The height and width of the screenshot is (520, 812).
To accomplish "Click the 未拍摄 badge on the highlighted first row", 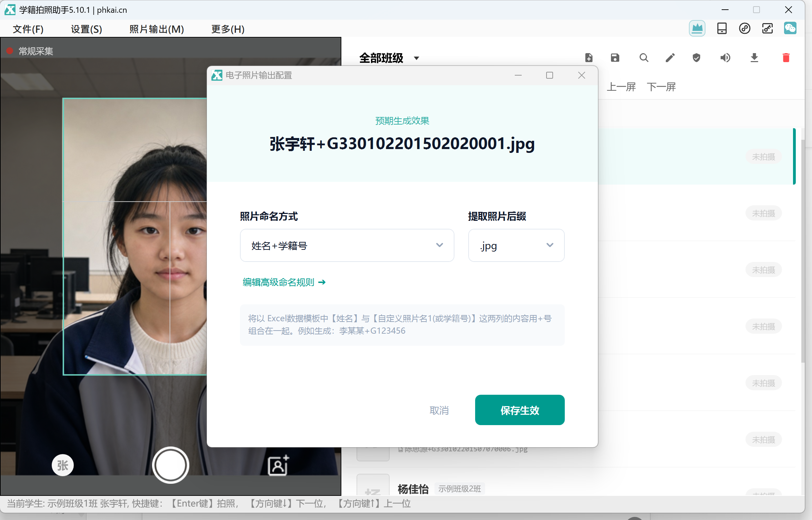I will 763,157.
